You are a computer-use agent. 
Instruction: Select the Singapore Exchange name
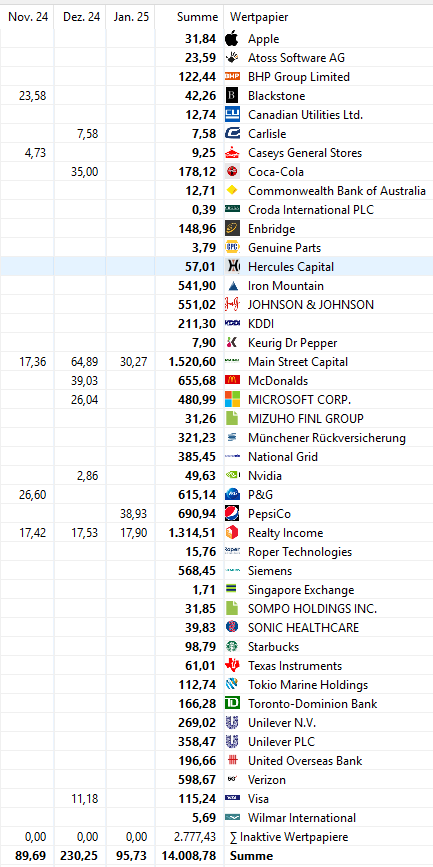tap(301, 590)
